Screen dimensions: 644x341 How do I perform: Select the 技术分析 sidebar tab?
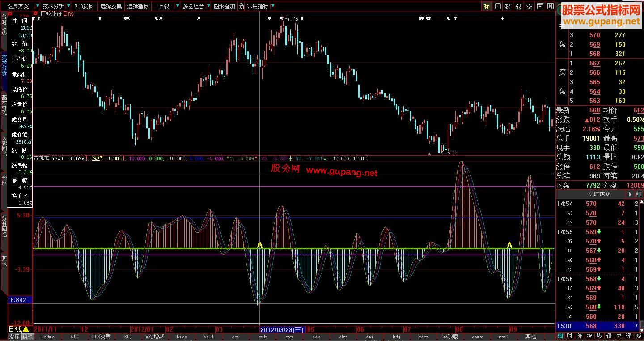[4, 65]
